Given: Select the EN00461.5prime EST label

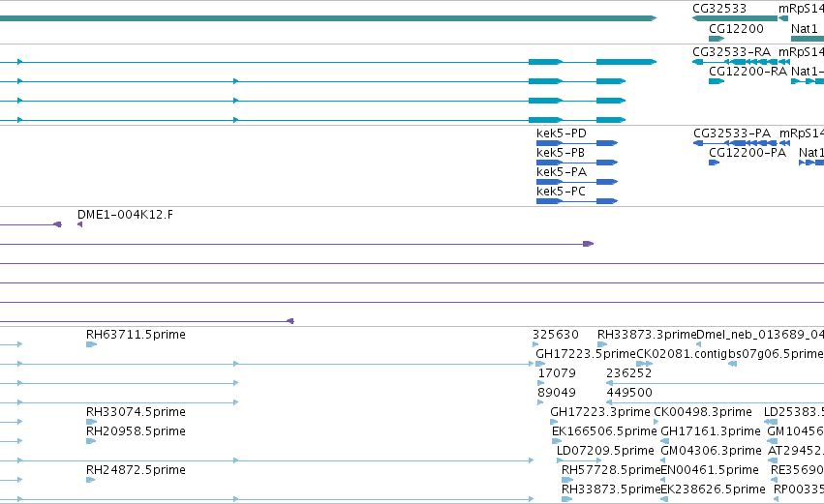Looking at the screenshot, I should pyautogui.click(x=710, y=470).
